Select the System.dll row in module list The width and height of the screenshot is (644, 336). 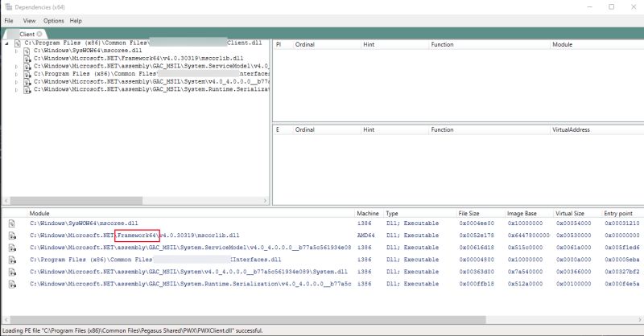coord(322,272)
